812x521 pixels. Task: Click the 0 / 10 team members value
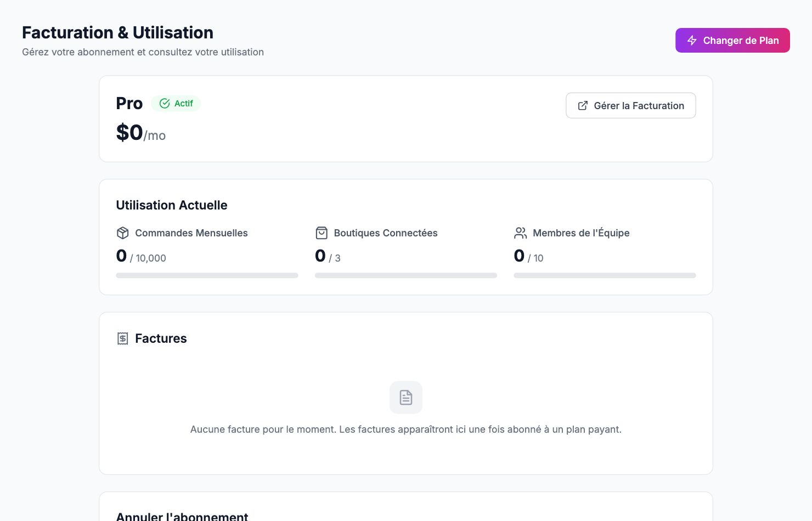click(528, 256)
